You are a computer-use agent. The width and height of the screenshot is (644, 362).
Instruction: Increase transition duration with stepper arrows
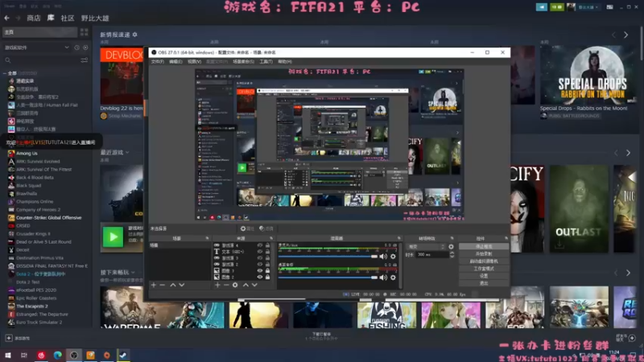[x=452, y=253]
